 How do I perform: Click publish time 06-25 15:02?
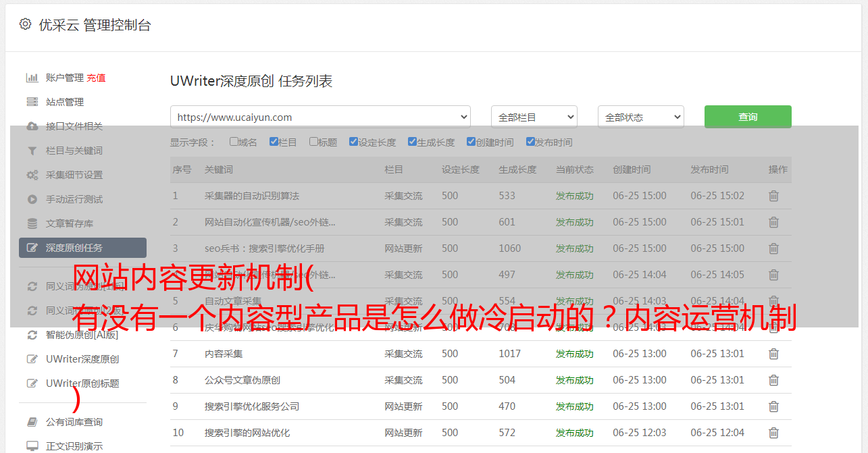click(x=717, y=196)
